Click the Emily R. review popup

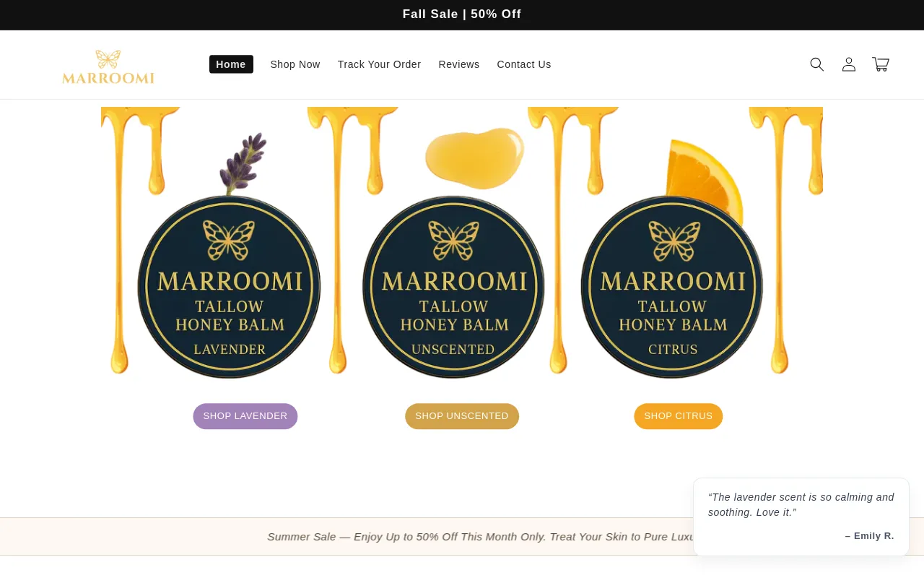tap(801, 517)
